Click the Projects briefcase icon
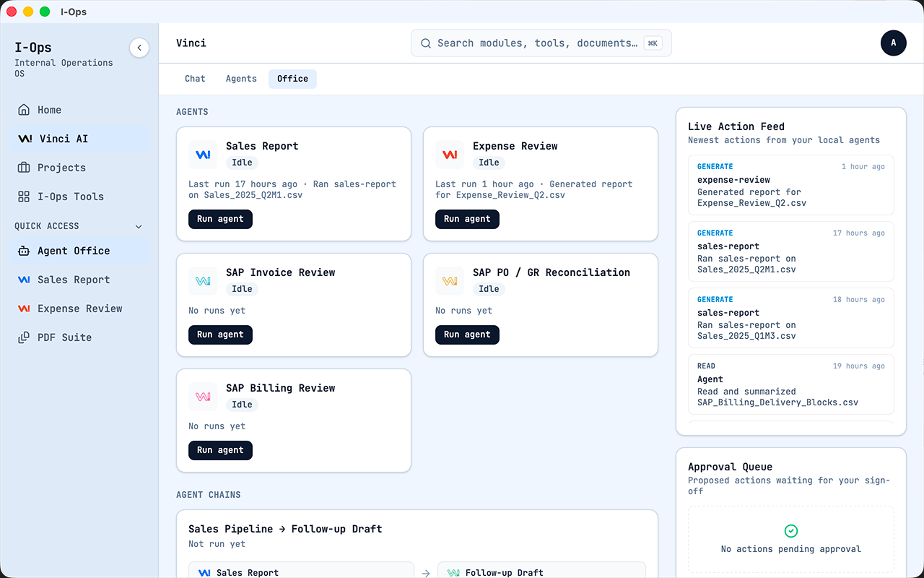 (24, 168)
